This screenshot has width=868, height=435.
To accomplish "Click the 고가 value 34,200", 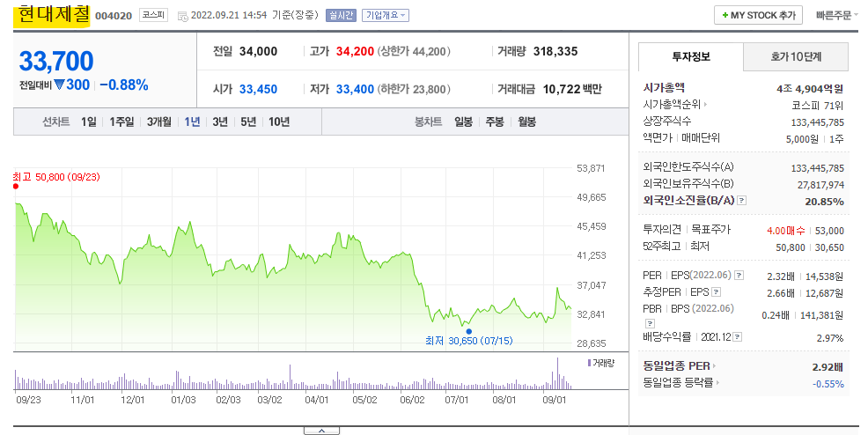I will tap(355, 51).
